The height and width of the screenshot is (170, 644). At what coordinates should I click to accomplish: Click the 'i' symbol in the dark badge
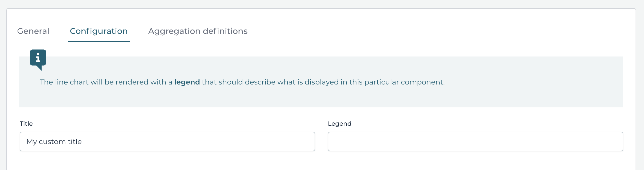click(x=38, y=58)
